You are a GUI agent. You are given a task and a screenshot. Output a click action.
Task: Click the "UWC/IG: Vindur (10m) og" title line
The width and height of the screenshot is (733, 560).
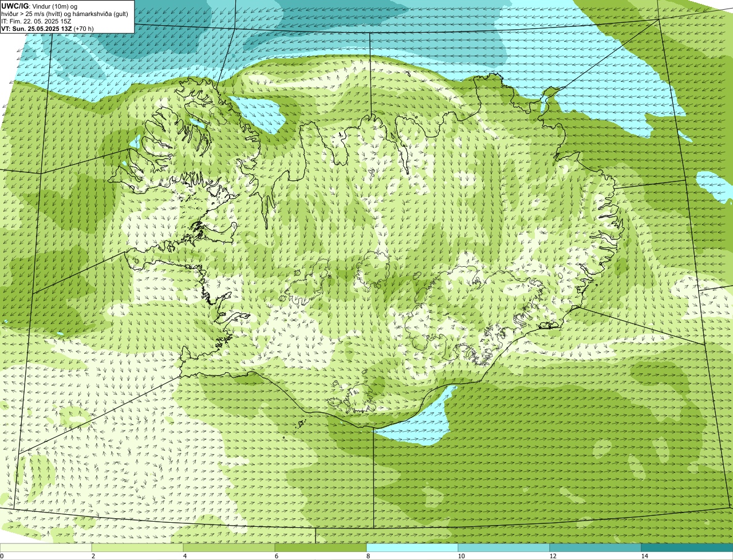point(40,6)
